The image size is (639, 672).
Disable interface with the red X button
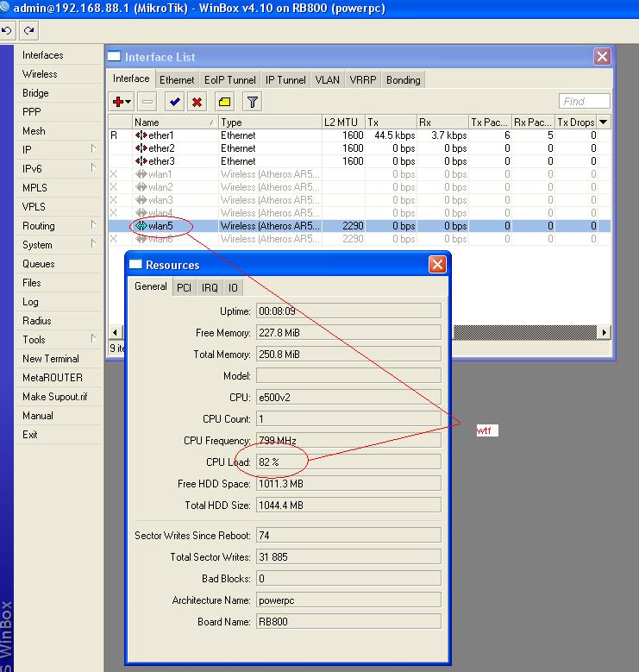click(x=197, y=102)
